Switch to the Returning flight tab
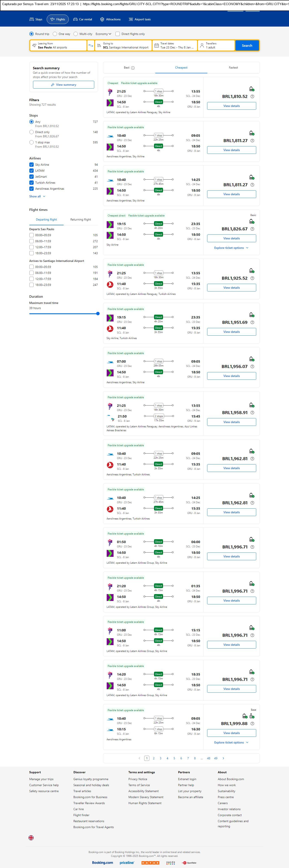The height and width of the screenshot is (868, 289). (81, 220)
